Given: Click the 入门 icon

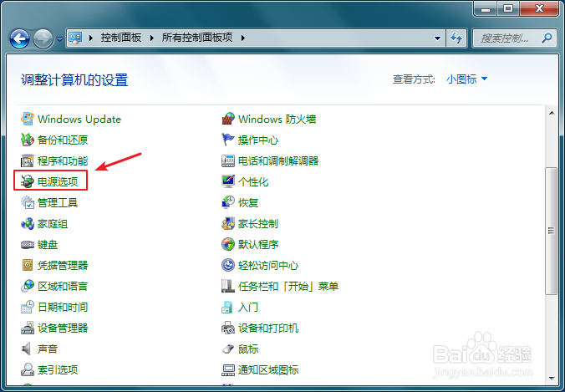Looking at the screenshot, I should tap(227, 307).
